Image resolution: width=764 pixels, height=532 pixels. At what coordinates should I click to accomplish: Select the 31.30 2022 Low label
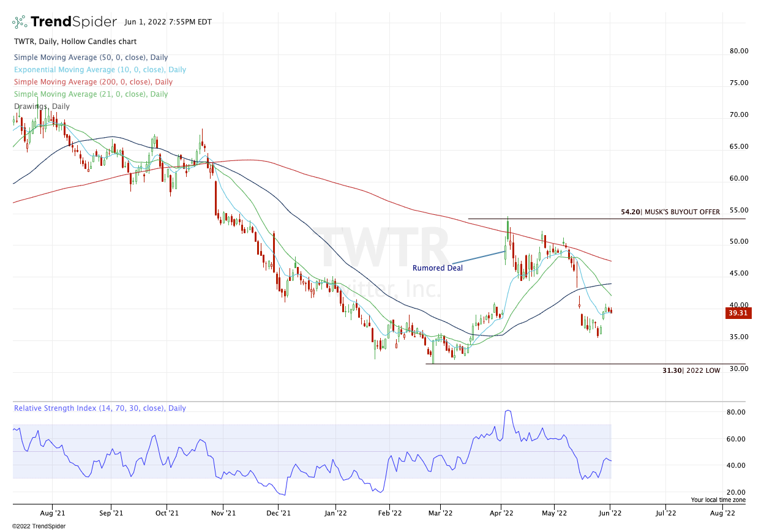pos(691,370)
